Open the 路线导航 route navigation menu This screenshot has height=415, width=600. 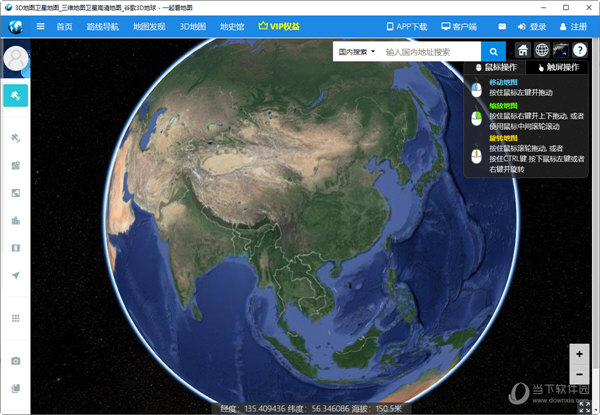pos(103,26)
